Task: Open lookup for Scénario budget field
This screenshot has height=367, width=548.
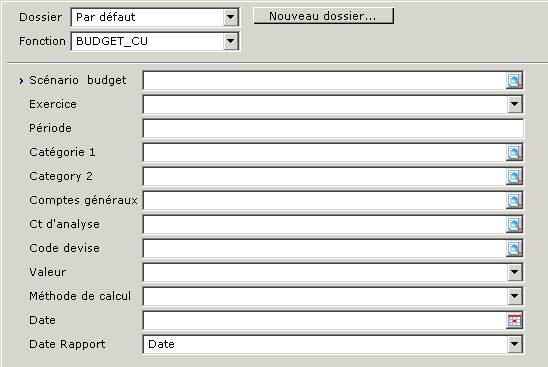Action: point(514,81)
